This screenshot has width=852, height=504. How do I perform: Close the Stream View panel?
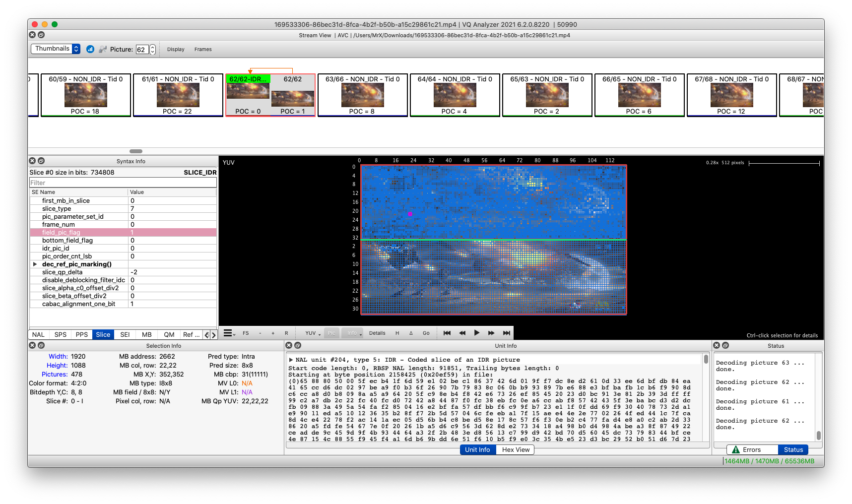32,35
